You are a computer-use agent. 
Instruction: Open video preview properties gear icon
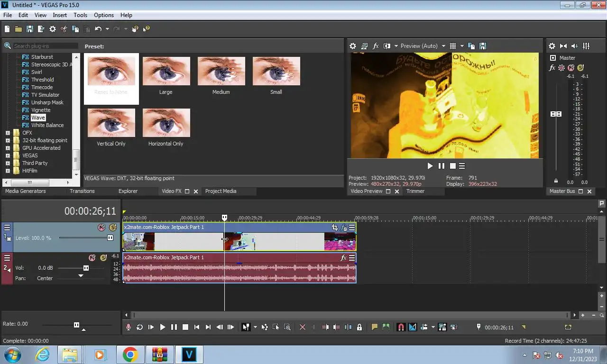(x=353, y=46)
